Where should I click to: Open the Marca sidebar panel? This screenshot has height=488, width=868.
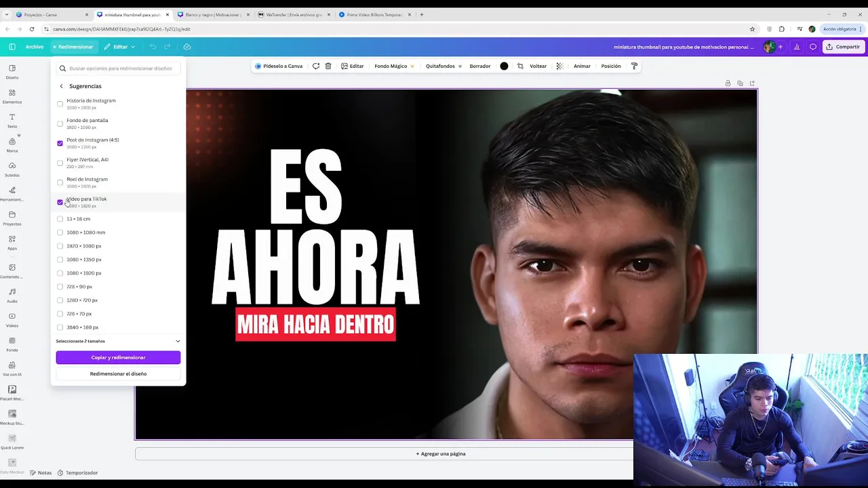pyautogui.click(x=12, y=144)
